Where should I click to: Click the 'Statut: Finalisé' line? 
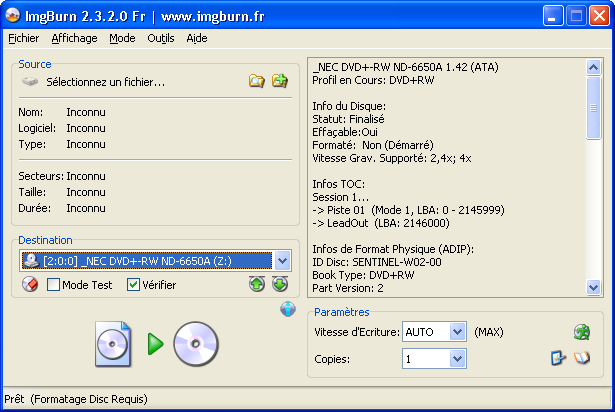pos(348,119)
